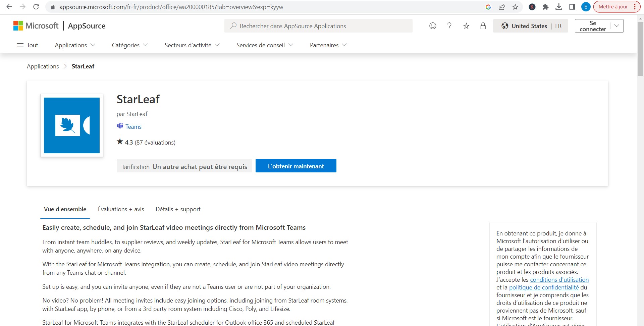Viewport: 644px width, 326px height.
Task: Open the conditions d'utilisation link
Action: pos(558,279)
